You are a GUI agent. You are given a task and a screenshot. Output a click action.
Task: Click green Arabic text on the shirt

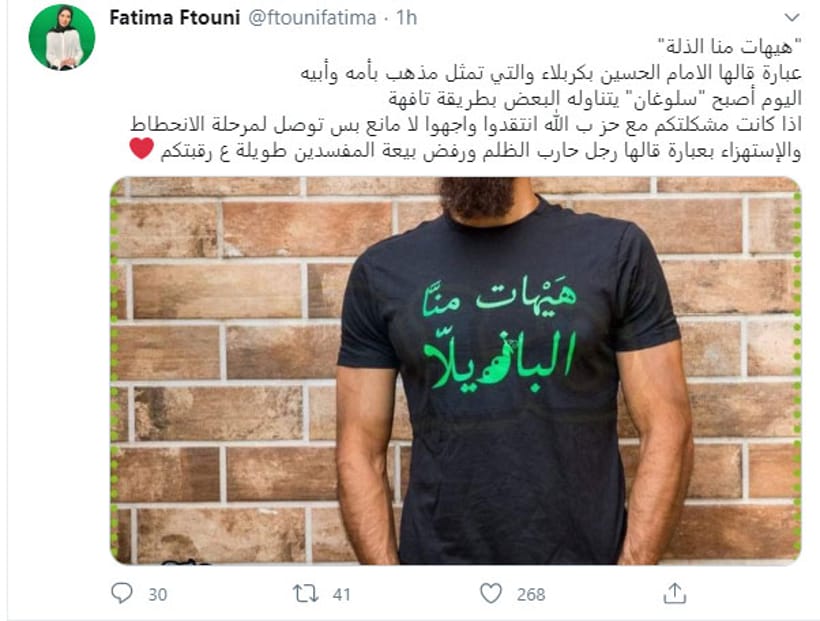(499, 334)
